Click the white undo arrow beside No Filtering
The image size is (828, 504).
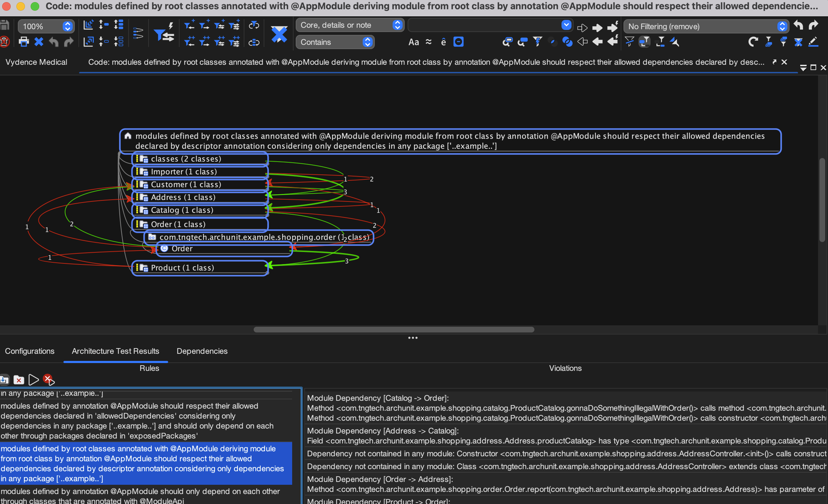798,25
